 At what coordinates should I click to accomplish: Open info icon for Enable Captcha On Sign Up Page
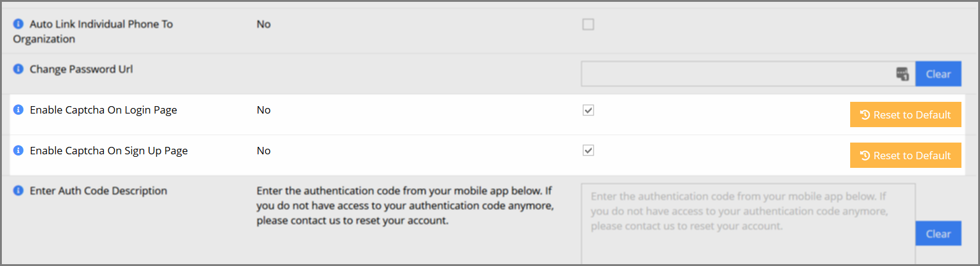pos(19,150)
